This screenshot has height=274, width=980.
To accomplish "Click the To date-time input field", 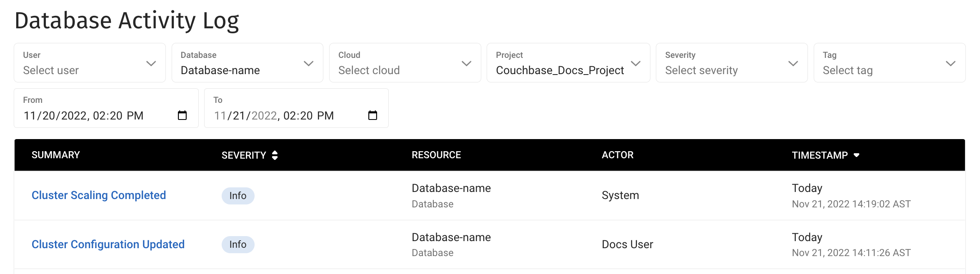I will tap(296, 108).
